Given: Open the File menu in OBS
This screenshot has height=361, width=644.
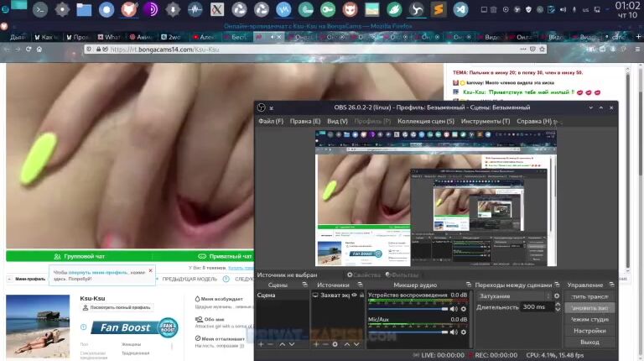Looking at the screenshot, I should coord(271,121).
